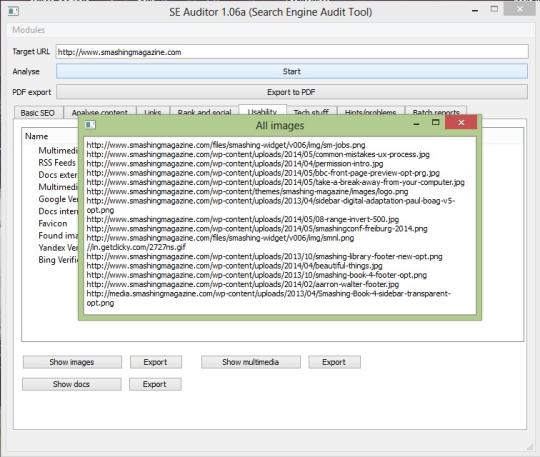Maximize the All images popup window
This screenshot has width=540, height=457.
point(435,123)
